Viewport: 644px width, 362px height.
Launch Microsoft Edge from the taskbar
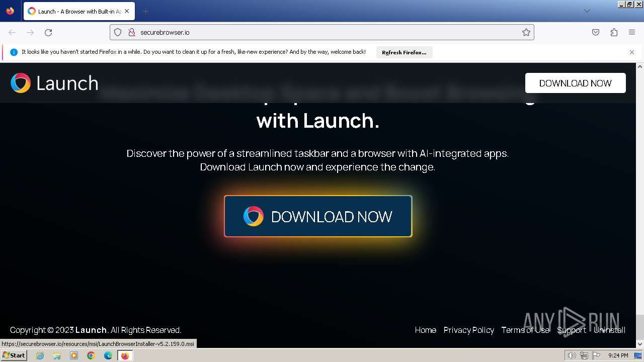tap(108, 355)
